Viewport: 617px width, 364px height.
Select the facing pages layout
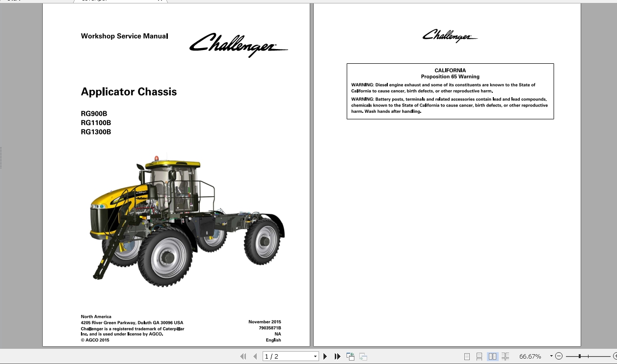[x=492, y=357]
